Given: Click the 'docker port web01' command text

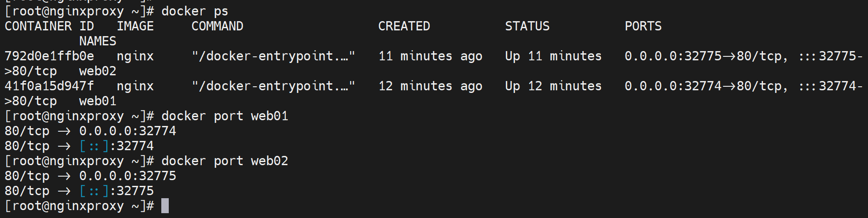Looking at the screenshot, I should pos(225,116).
